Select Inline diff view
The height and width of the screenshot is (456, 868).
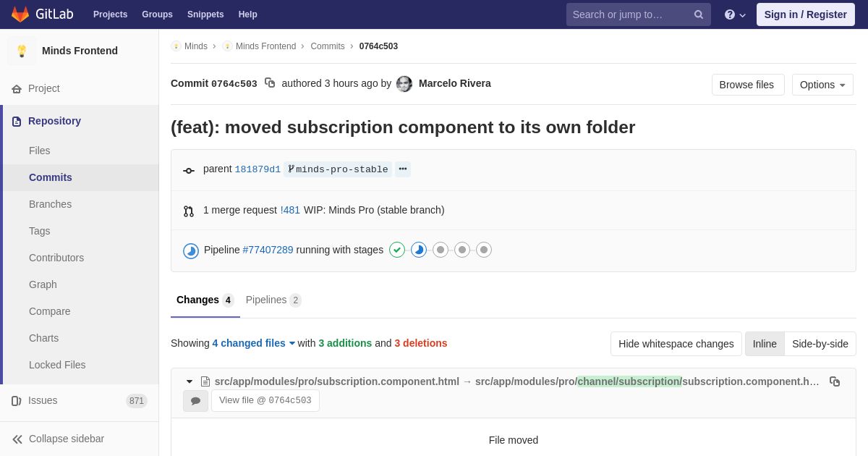pos(765,344)
